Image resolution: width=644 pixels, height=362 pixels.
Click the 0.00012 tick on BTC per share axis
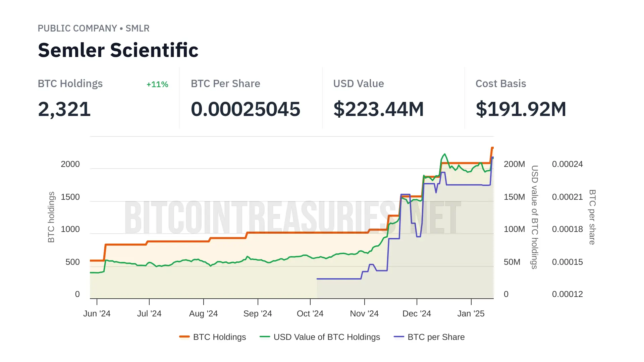click(x=568, y=294)
